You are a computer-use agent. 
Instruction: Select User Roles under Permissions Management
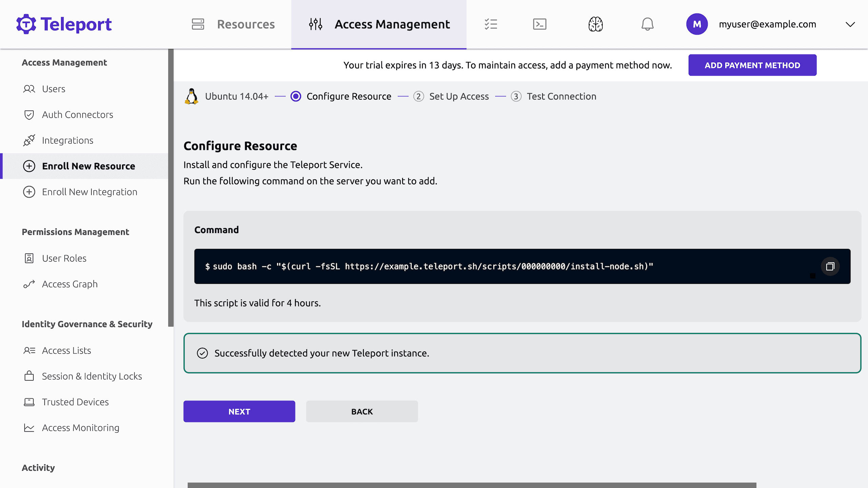click(x=64, y=258)
